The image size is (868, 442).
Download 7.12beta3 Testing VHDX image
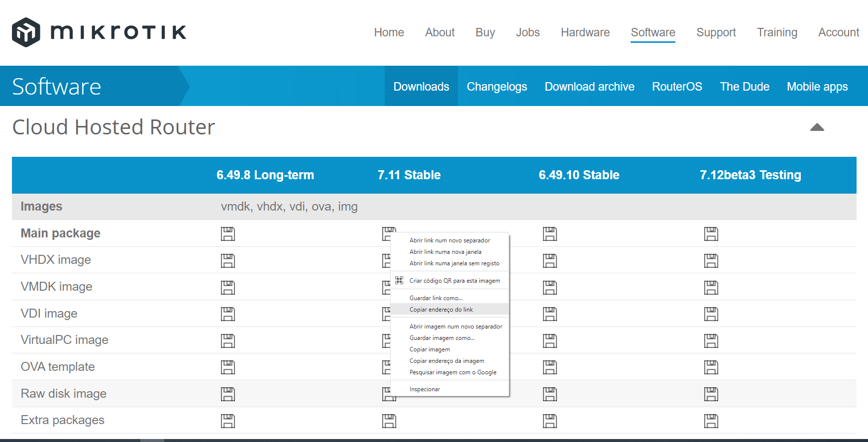point(711,261)
